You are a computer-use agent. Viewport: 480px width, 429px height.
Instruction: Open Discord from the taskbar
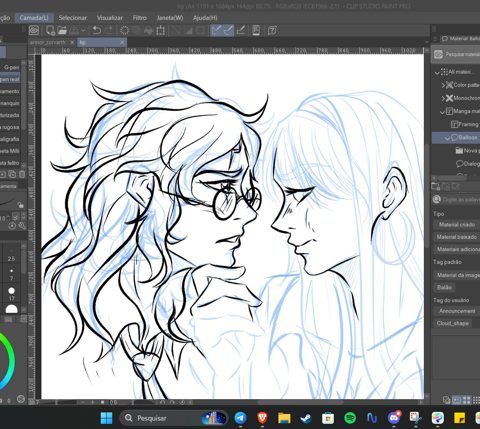394,418
